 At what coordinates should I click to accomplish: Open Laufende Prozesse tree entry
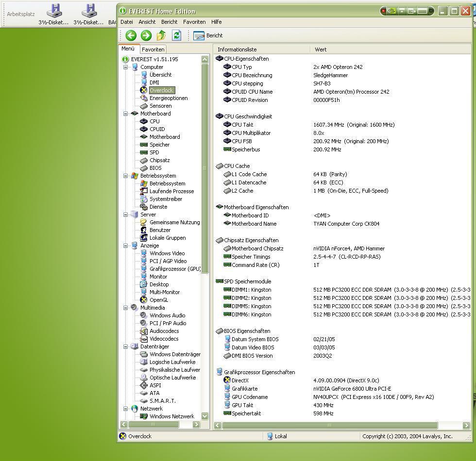coord(171,191)
